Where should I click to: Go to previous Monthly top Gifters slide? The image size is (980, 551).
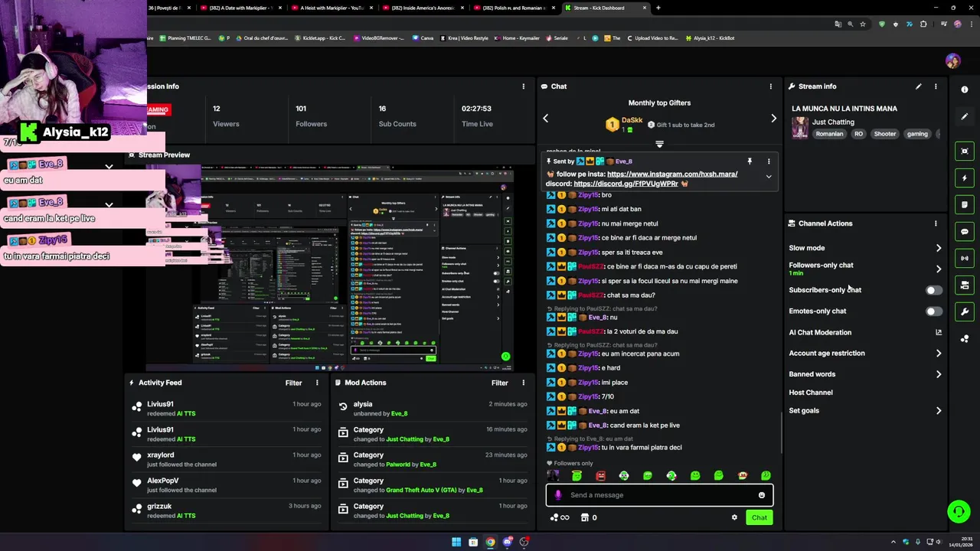coord(546,119)
